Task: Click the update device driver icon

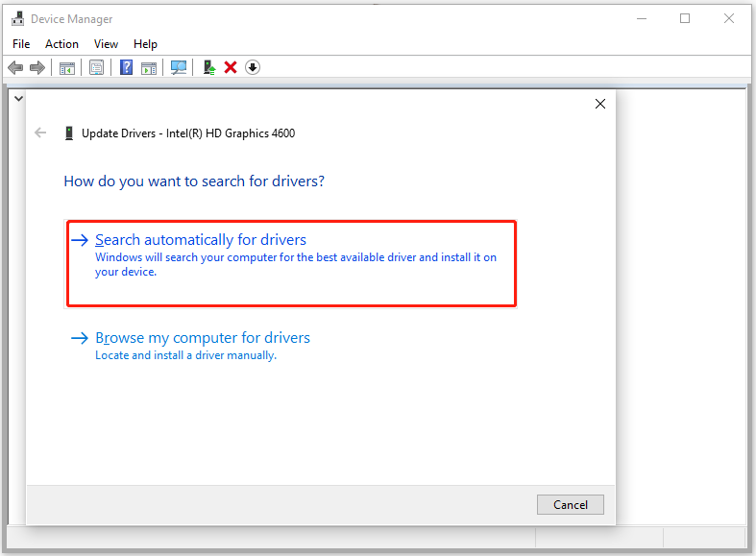Action: pos(208,67)
